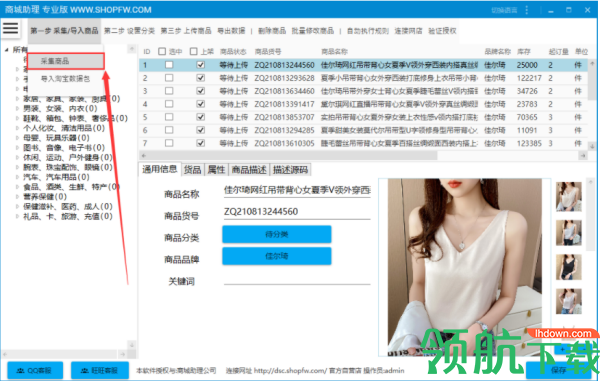
Task: Choose 采集商品 from the dropdown menu
Action: [65, 61]
